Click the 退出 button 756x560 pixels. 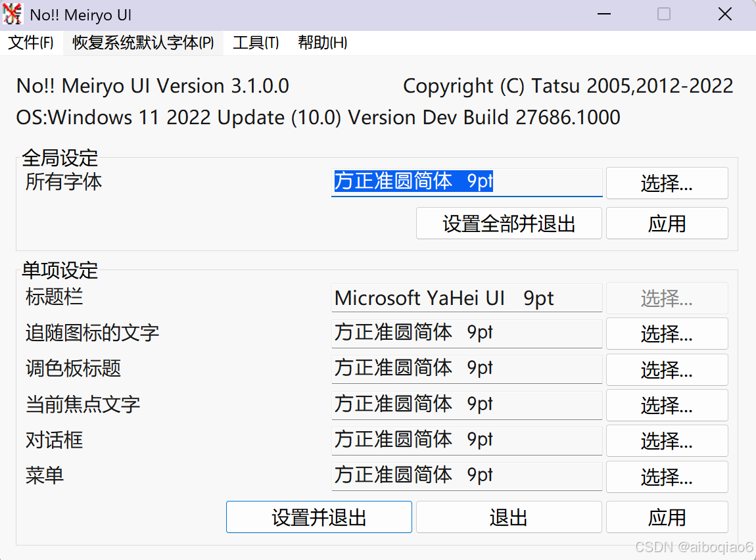(x=509, y=517)
